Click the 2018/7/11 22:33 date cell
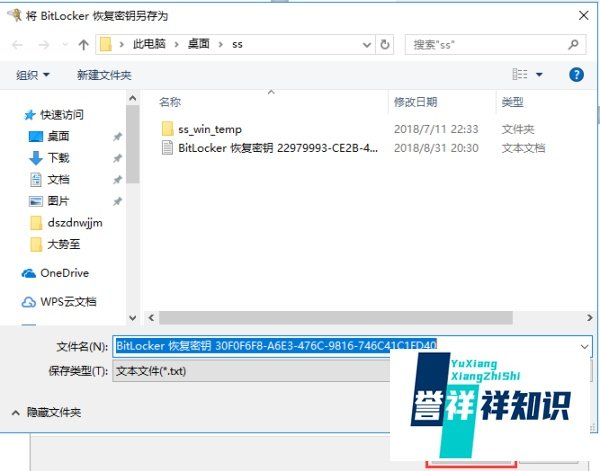Viewport: 600px width, 471px height. click(436, 129)
